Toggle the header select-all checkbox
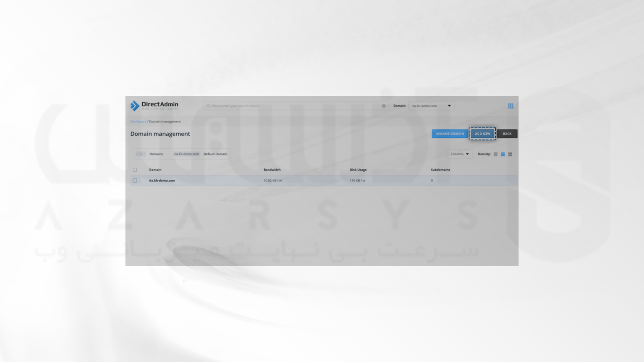644x362 pixels. (x=135, y=170)
